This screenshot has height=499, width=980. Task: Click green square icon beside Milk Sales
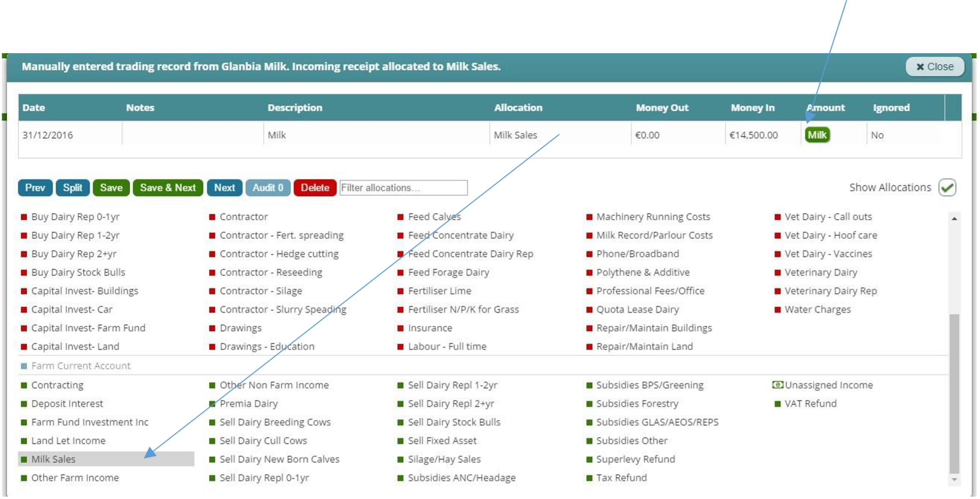24,459
